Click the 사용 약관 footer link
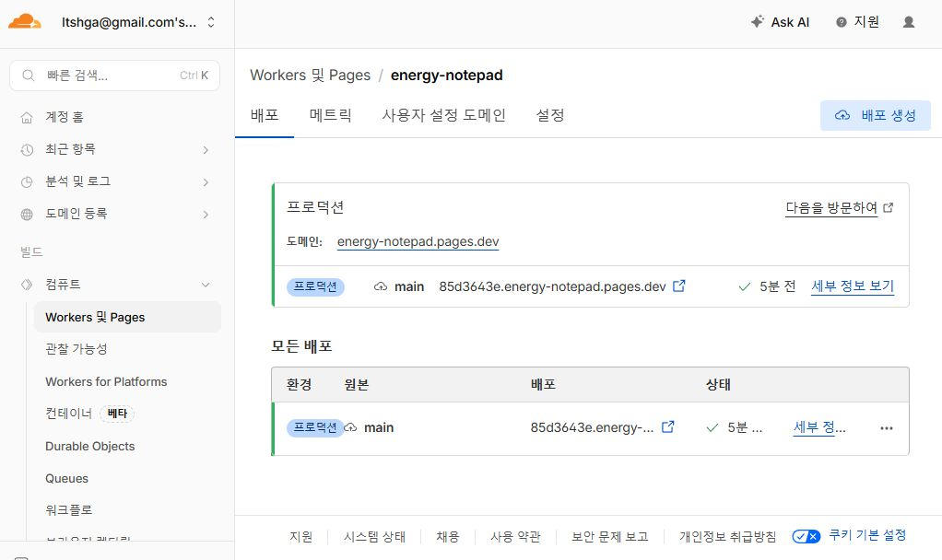942x560 pixels. (515, 537)
